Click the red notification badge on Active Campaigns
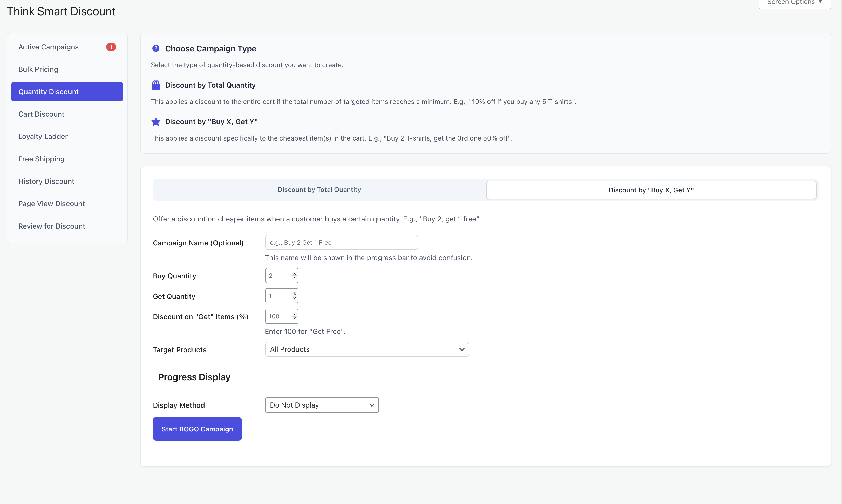The height and width of the screenshot is (504, 842). pyautogui.click(x=111, y=47)
